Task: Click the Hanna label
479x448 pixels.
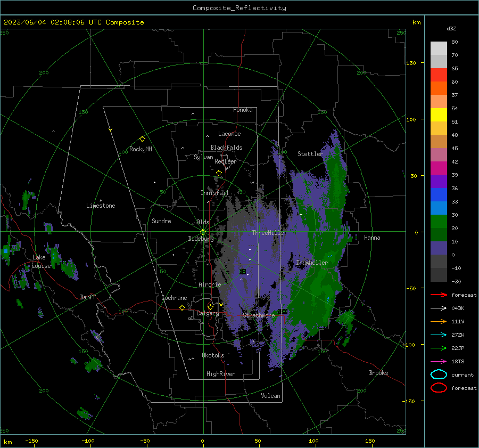Action: [x=372, y=238]
